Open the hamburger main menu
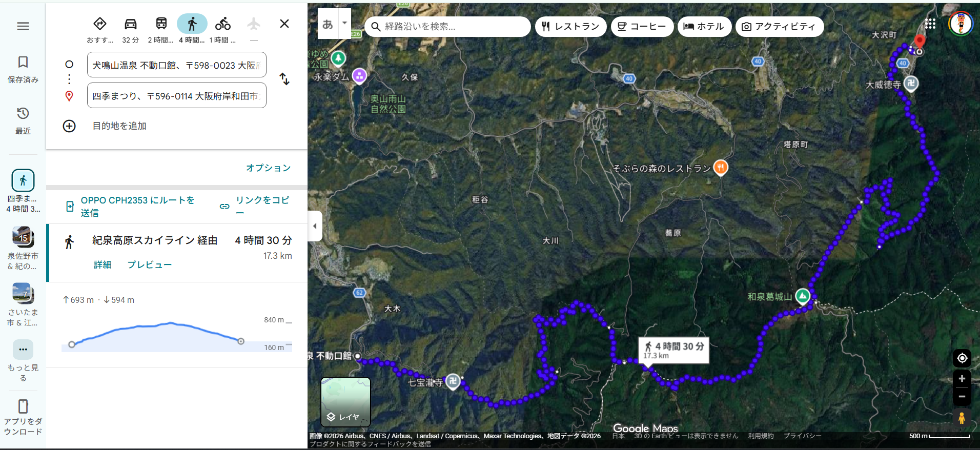This screenshot has width=980, height=450. pos(23,26)
